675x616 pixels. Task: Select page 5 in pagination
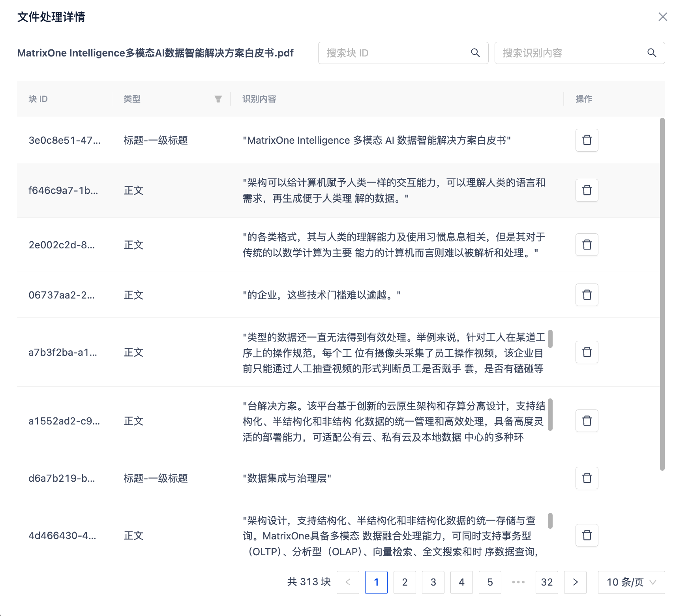point(490,582)
